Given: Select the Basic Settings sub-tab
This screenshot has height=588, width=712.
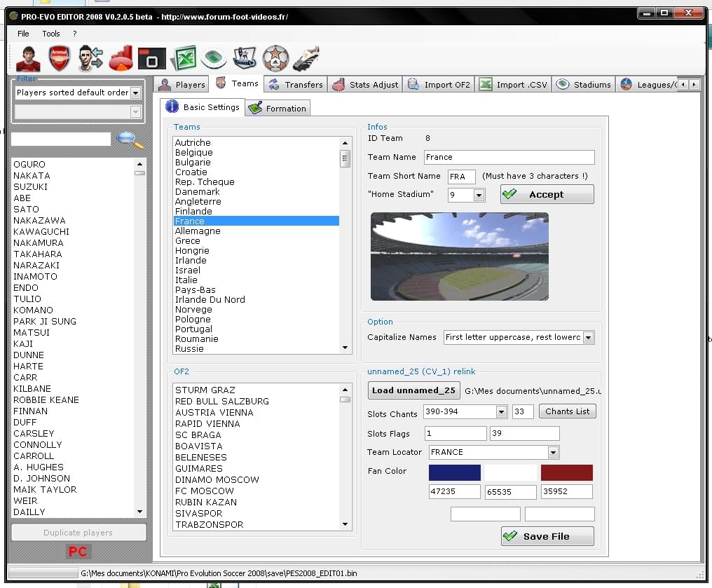Looking at the screenshot, I should [203, 107].
